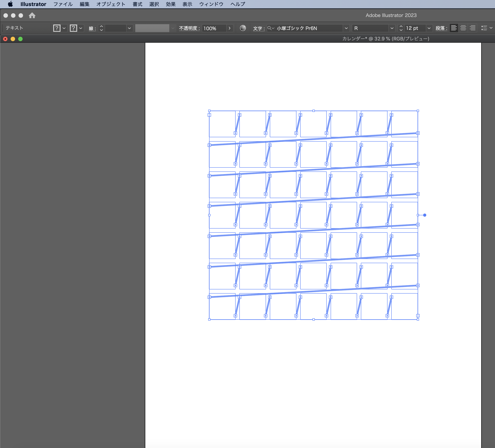
Task: Click the bullet list icon
Action: click(x=484, y=28)
